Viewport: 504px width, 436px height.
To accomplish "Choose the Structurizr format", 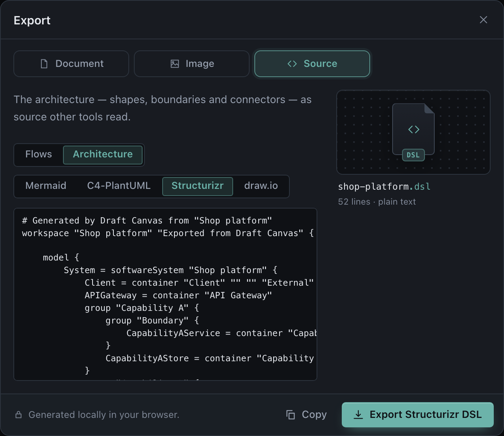I will pyautogui.click(x=198, y=186).
